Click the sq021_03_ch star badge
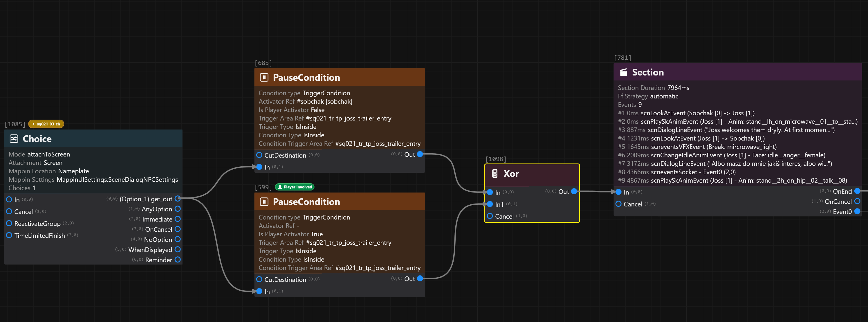This screenshot has height=322, width=868. click(x=46, y=124)
